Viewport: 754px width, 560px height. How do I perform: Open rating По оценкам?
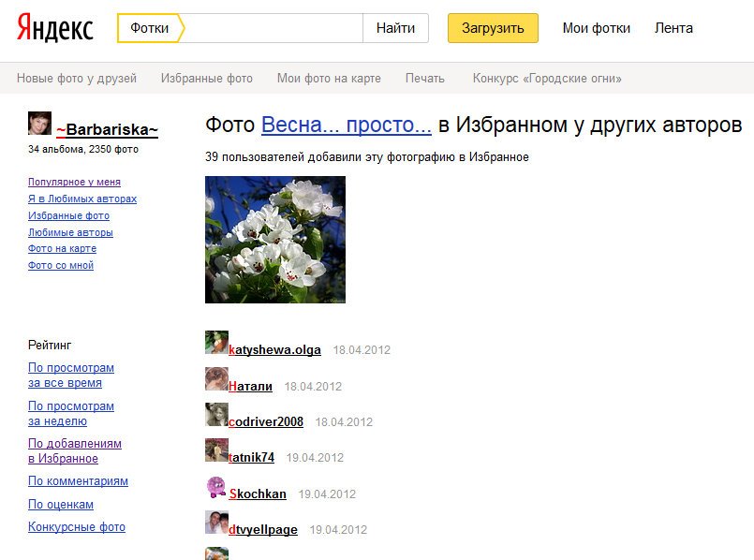click(61, 504)
